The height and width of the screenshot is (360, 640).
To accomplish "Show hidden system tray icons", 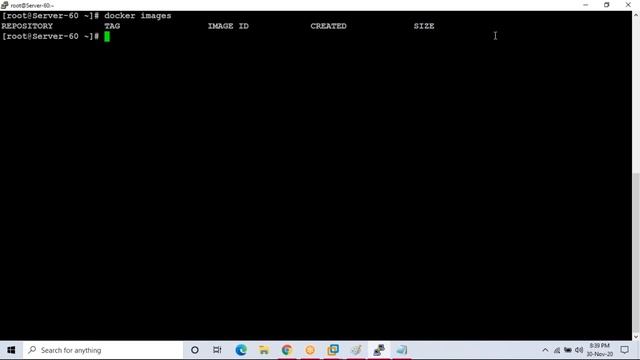I will click(545, 350).
